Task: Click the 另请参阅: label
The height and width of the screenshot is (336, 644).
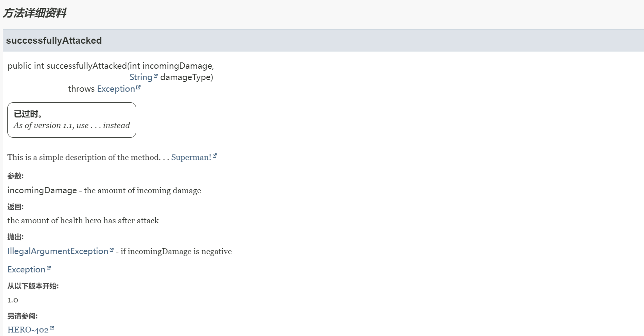Action: tap(23, 316)
